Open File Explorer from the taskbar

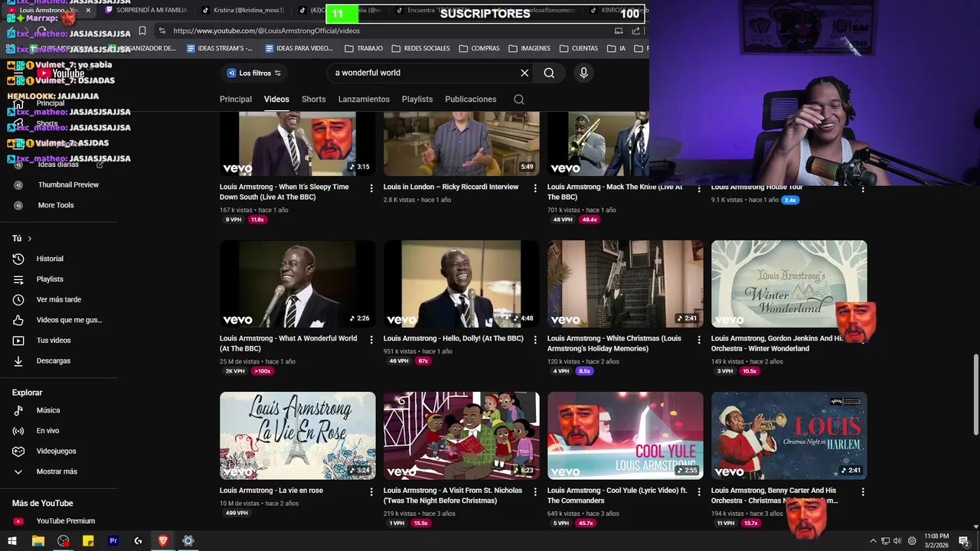tap(38, 541)
